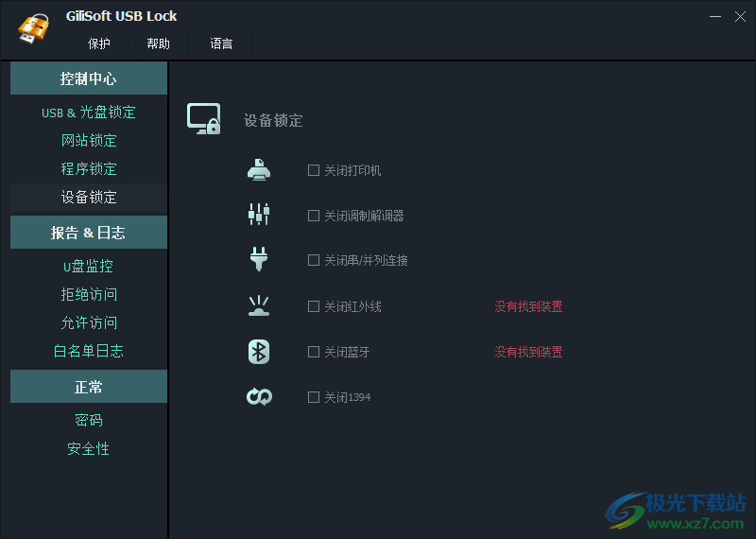
Task: Open the 白名单日志 page
Action: pos(89,351)
